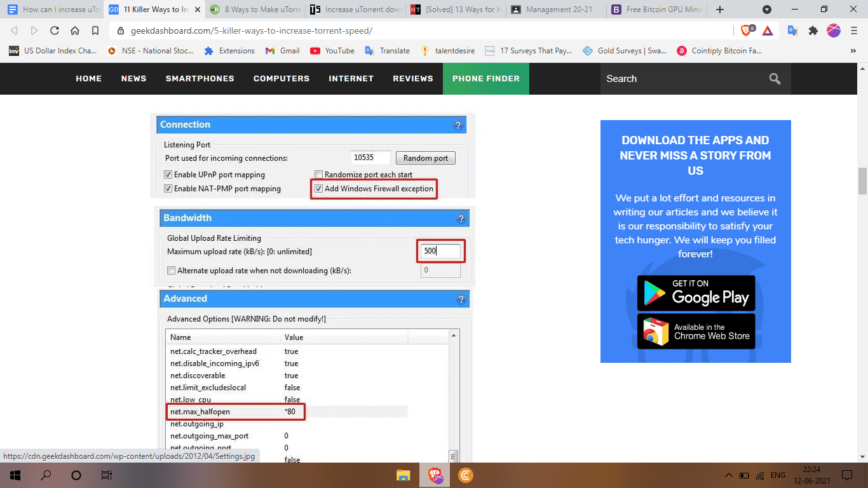Click the Random port button

click(x=426, y=158)
